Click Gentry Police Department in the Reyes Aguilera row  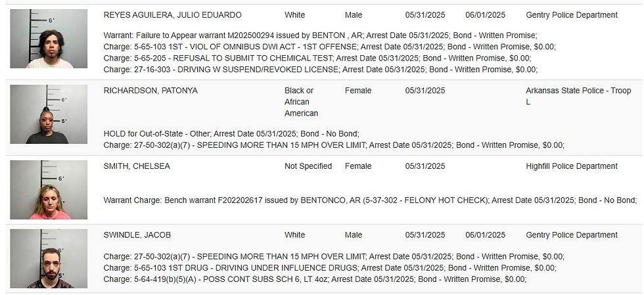(572, 15)
